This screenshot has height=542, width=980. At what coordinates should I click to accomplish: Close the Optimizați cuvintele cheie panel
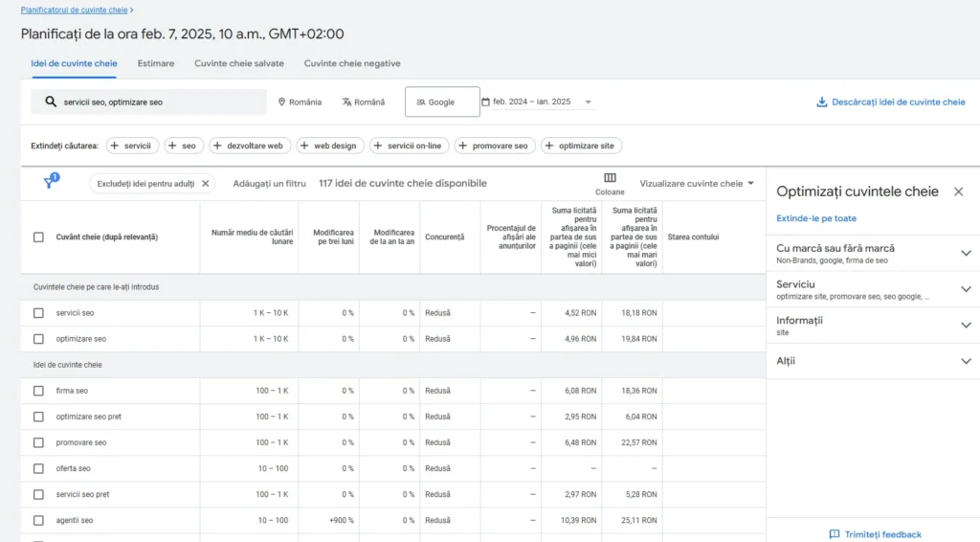(x=958, y=192)
